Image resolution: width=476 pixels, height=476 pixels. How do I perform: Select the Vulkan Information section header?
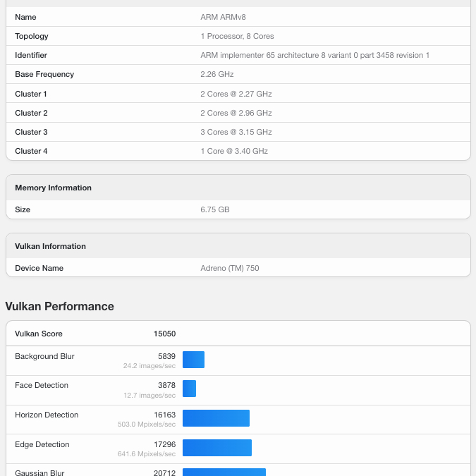pyautogui.click(x=51, y=246)
